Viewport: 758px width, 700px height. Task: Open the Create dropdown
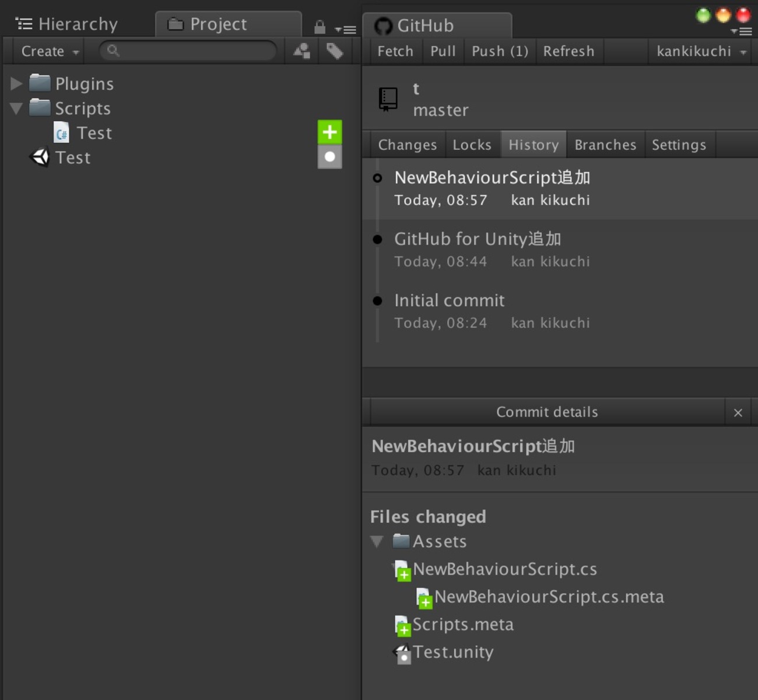(47, 51)
